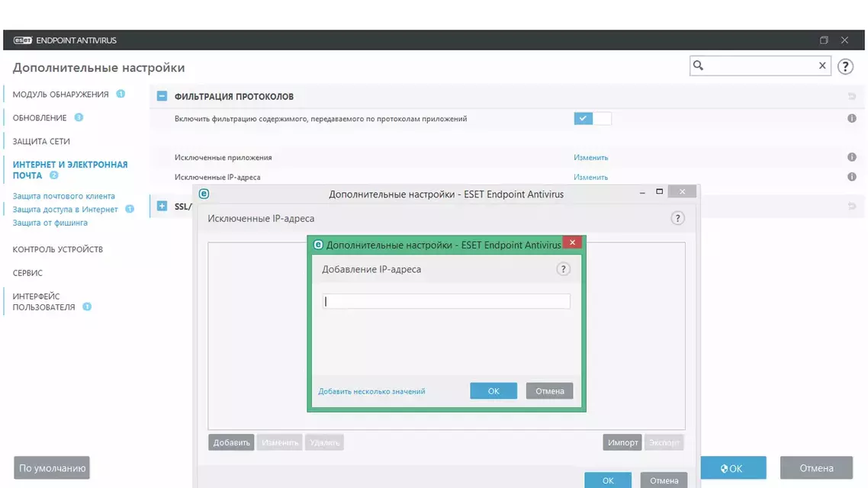The height and width of the screenshot is (488, 868).
Task: Open Защита сети settings category
Action: pos(41,141)
